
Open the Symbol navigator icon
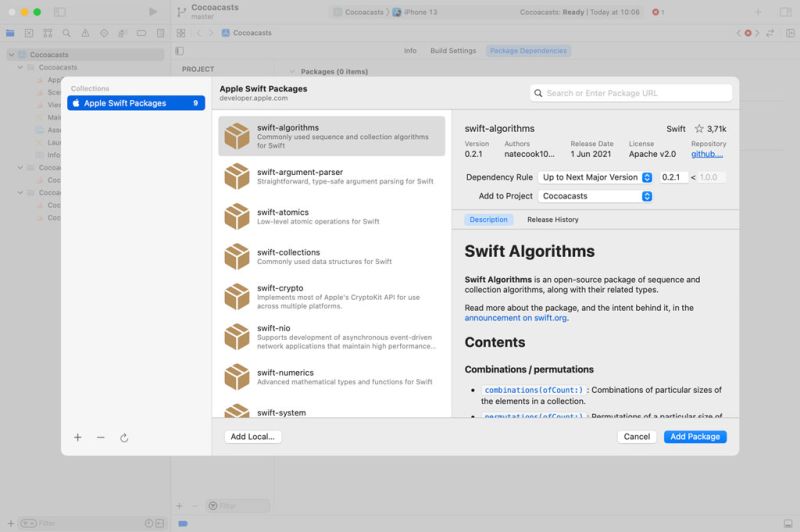[47, 33]
